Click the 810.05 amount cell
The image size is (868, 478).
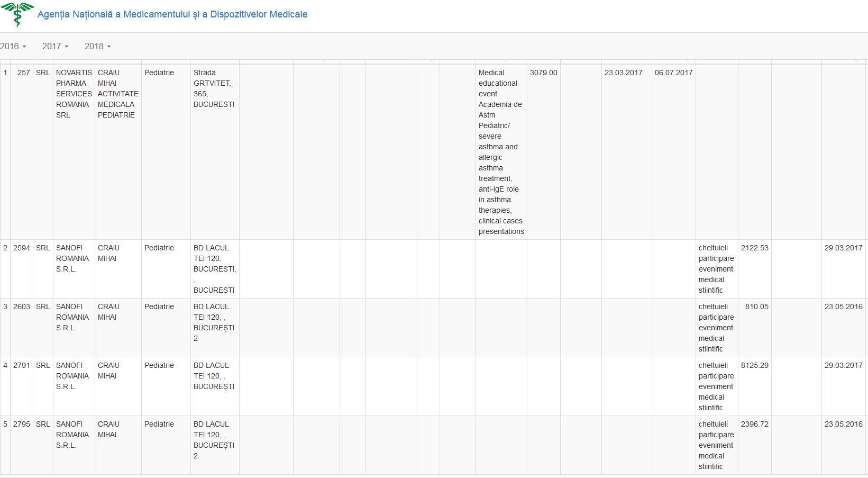tap(756, 306)
